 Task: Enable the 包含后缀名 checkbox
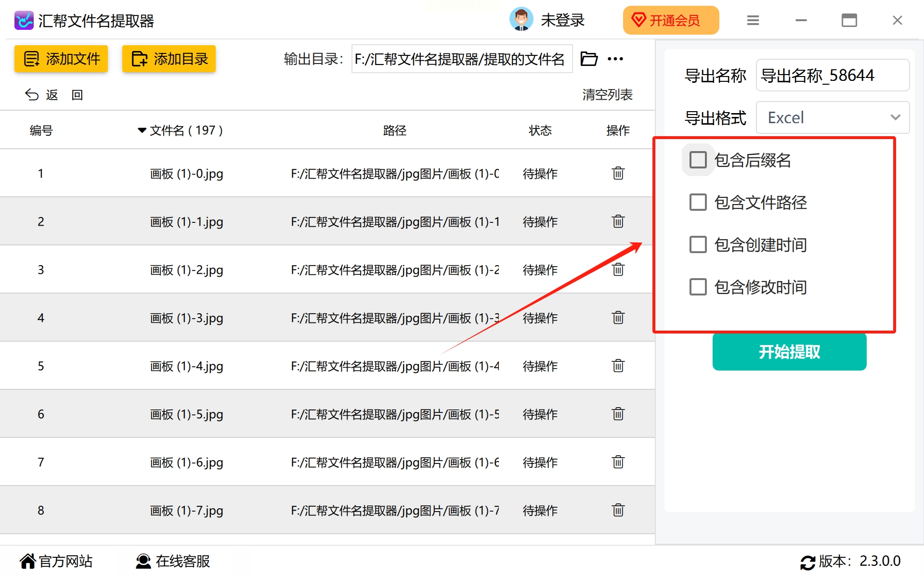click(698, 160)
